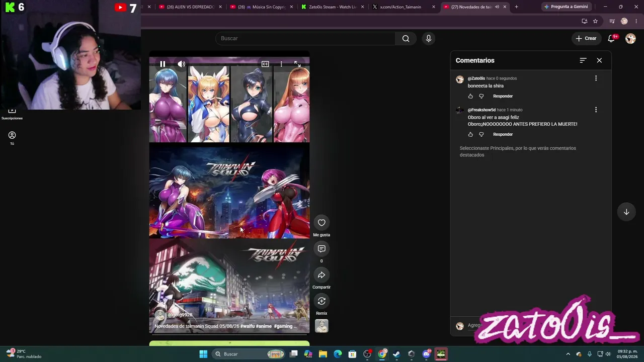
Task: Show hidden system tray icons
Action: [568, 354]
